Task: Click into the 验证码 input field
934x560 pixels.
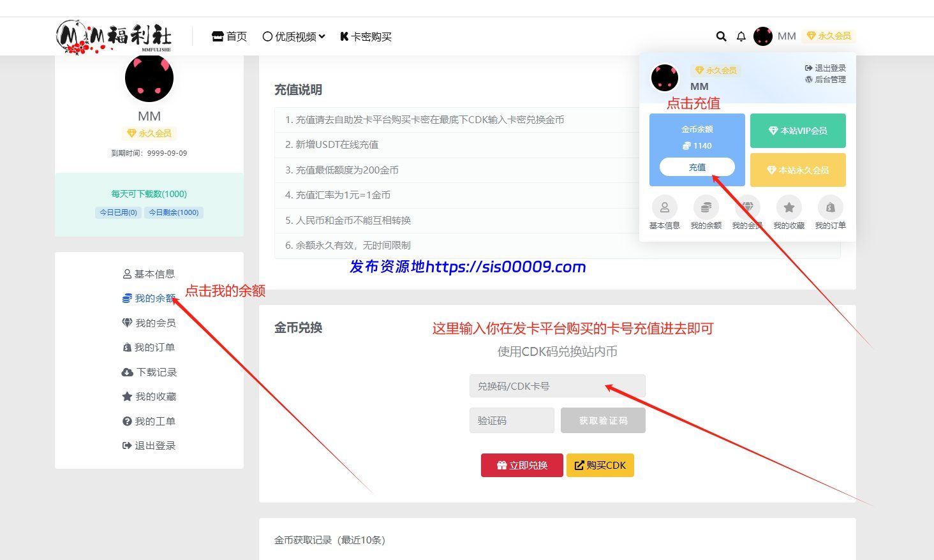Action: click(x=512, y=421)
